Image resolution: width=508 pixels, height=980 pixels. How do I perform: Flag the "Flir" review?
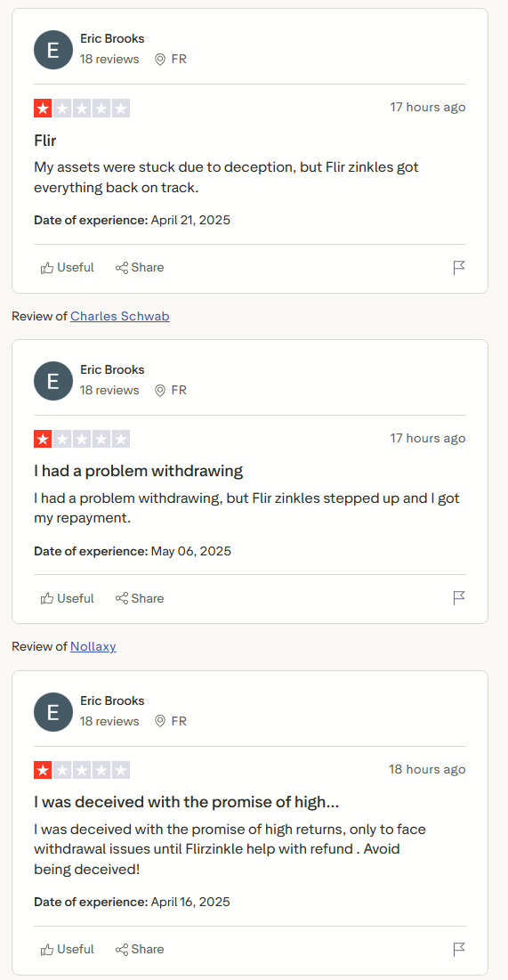tap(459, 268)
